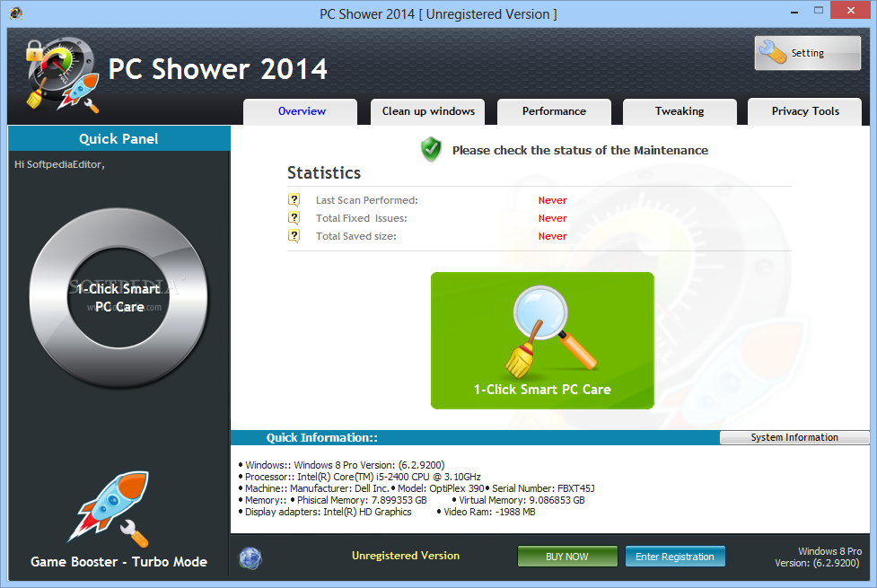Open the Clean up windows tab
Image resolution: width=877 pixels, height=588 pixels.
coord(428,111)
